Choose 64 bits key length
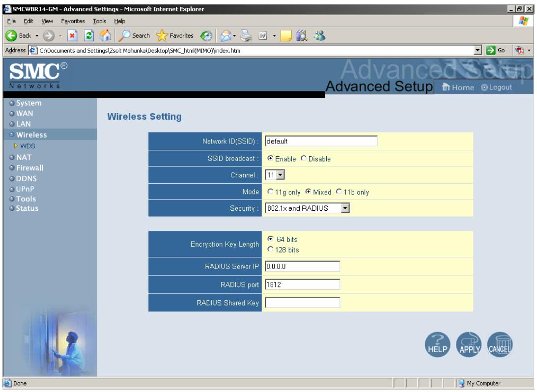The height and width of the screenshot is (392, 537). pos(270,239)
